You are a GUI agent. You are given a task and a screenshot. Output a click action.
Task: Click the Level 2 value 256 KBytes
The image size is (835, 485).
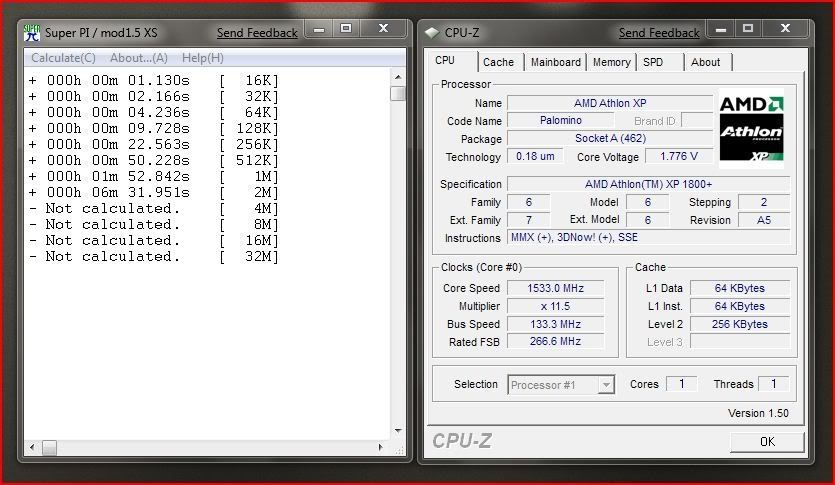740,324
